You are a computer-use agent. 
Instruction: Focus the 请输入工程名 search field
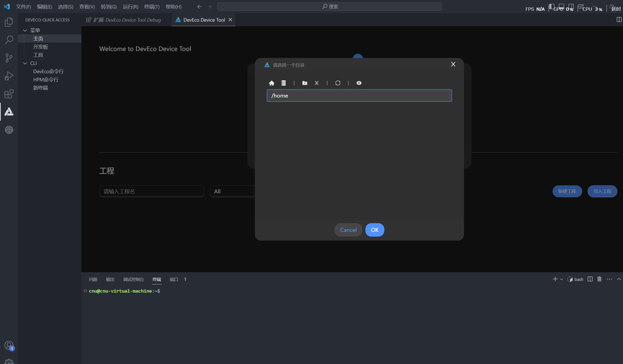point(151,191)
